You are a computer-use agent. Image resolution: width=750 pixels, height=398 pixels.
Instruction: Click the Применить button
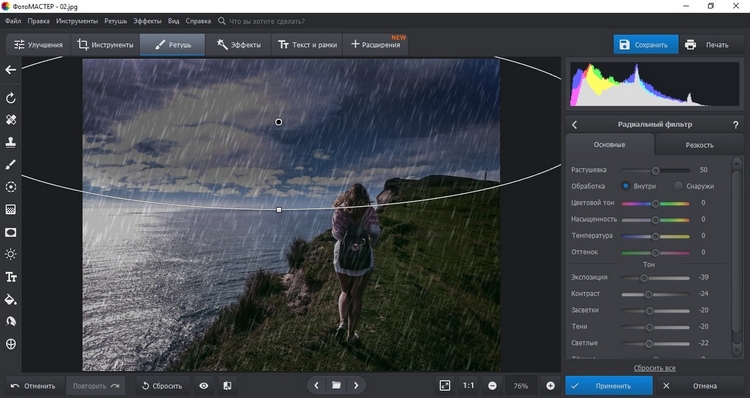(x=609, y=386)
